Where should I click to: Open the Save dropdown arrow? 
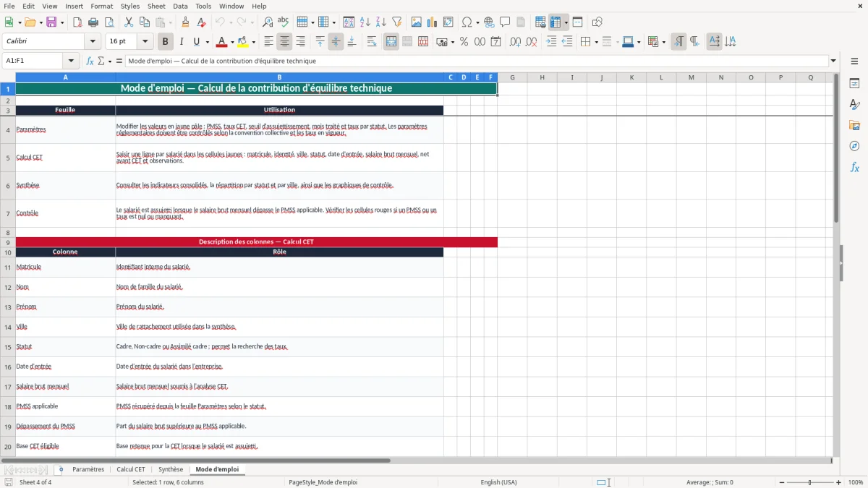(61, 22)
